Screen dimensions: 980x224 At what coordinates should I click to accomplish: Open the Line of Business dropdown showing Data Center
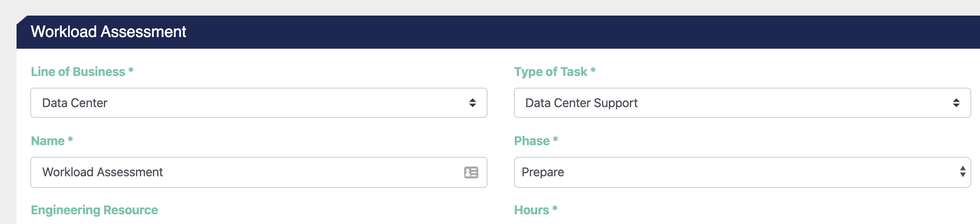[x=259, y=103]
